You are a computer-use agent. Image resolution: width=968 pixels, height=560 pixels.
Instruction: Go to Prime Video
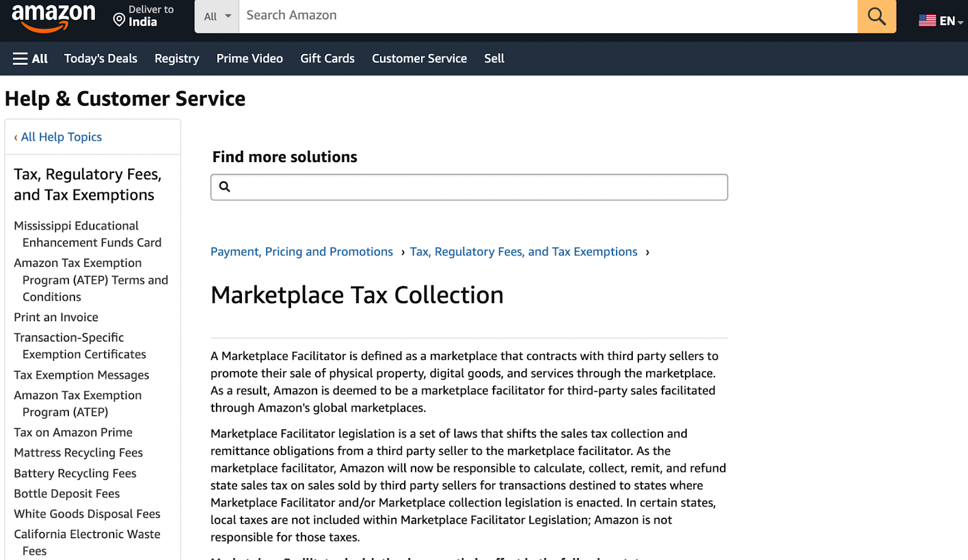(x=250, y=59)
